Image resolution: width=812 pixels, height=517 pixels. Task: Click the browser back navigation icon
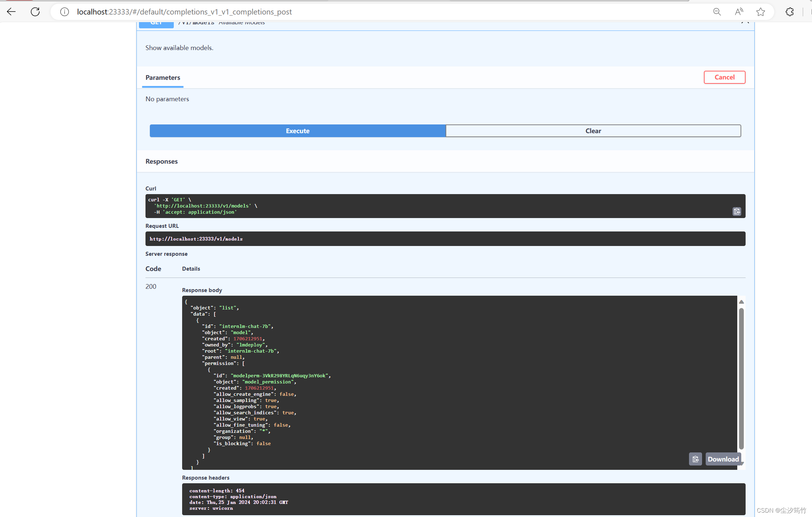pos(12,12)
